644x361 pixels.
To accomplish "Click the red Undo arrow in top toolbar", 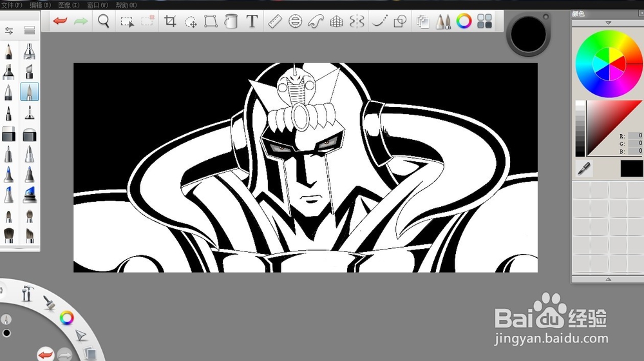I will (x=60, y=21).
